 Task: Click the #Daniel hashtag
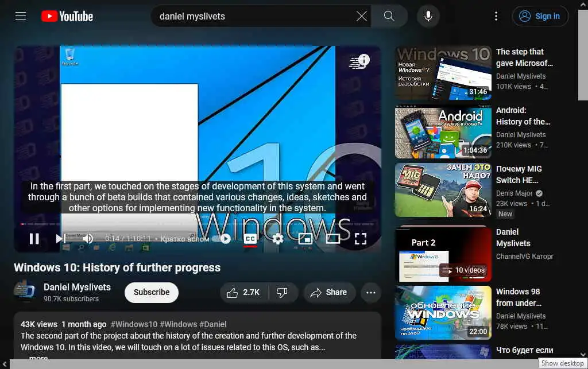213,324
